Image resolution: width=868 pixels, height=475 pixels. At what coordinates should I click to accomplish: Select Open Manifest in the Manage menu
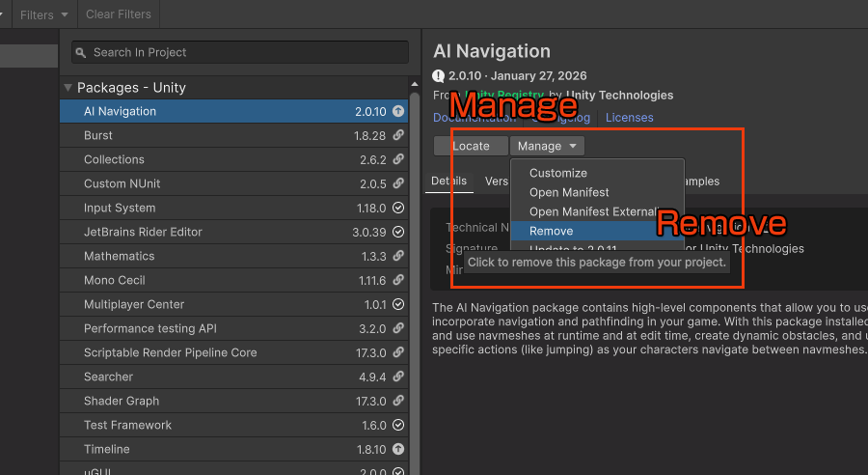(x=569, y=193)
